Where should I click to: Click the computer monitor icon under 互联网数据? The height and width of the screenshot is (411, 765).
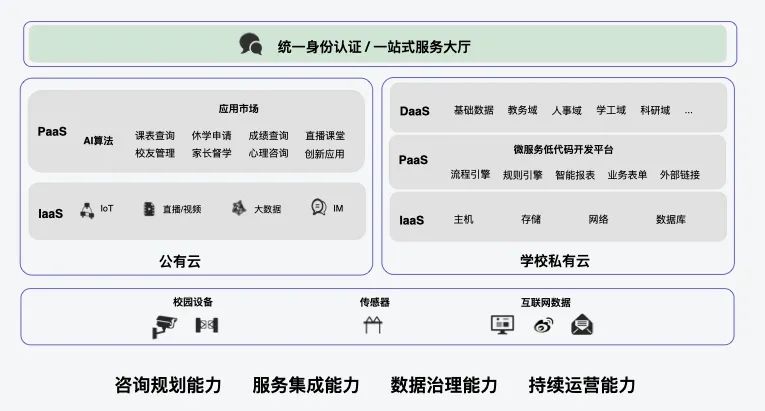tap(502, 324)
